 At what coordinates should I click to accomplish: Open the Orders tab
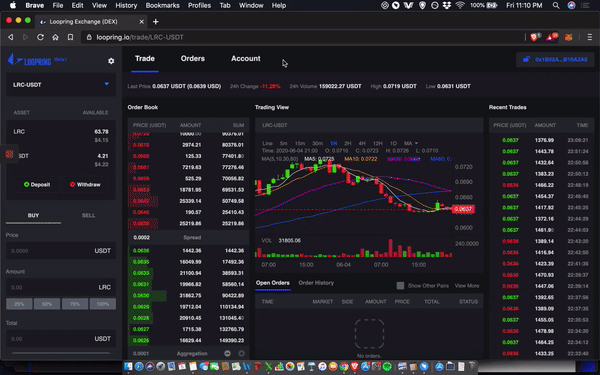[193, 59]
